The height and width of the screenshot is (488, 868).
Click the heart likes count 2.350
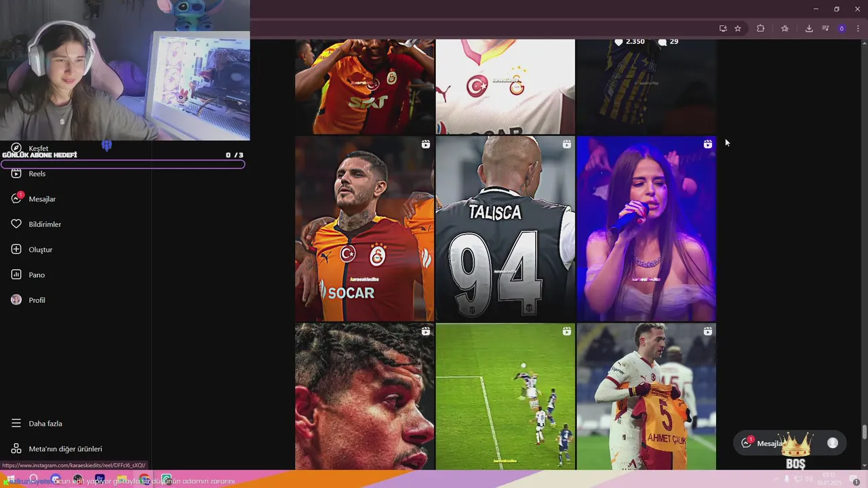(629, 42)
